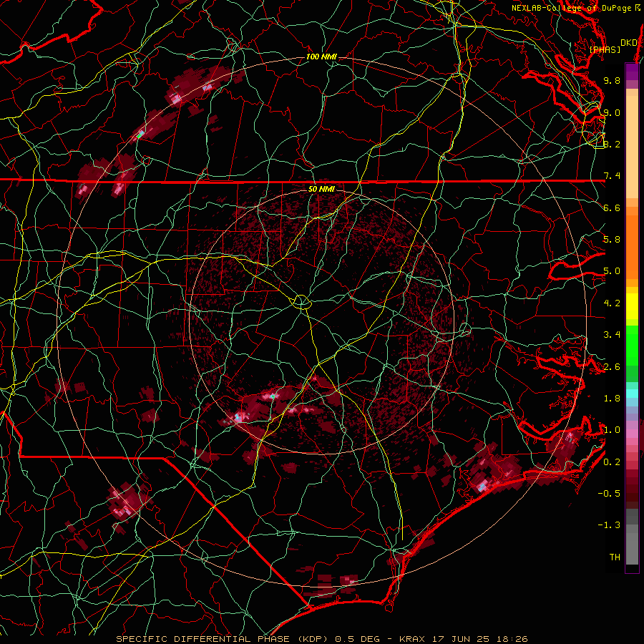Click the "NEXLAB-College of DuPage" header text
This screenshot has height=644, width=644.
tap(572, 8)
